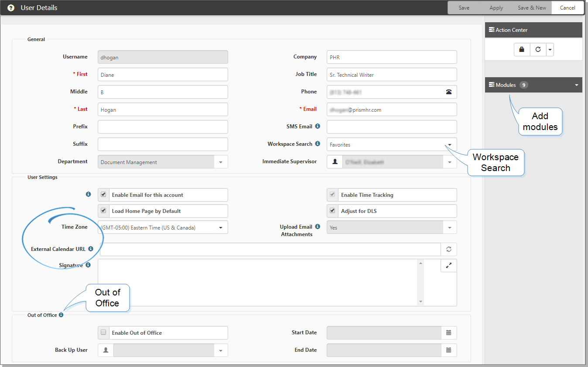Viewport: 588px width, 367px height.
Task: Check the Enable Out of Office box
Action: pyautogui.click(x=103, y=333)
